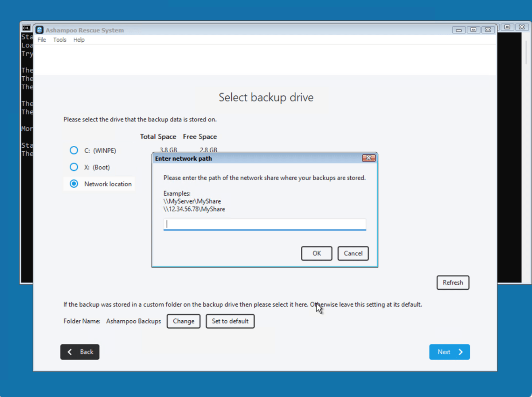The image size is (532, 397).
Task: Open the Help menu
Action: 79,40
